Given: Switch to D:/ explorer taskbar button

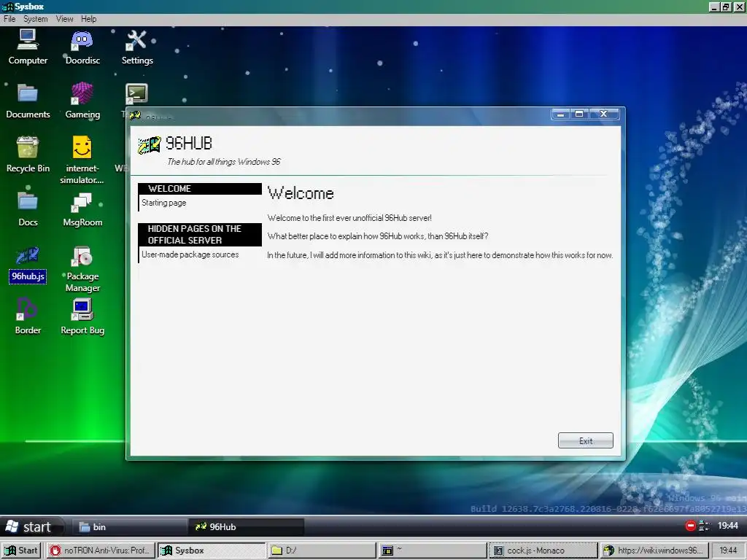Looking at the screenshot, I should [322, 551].
